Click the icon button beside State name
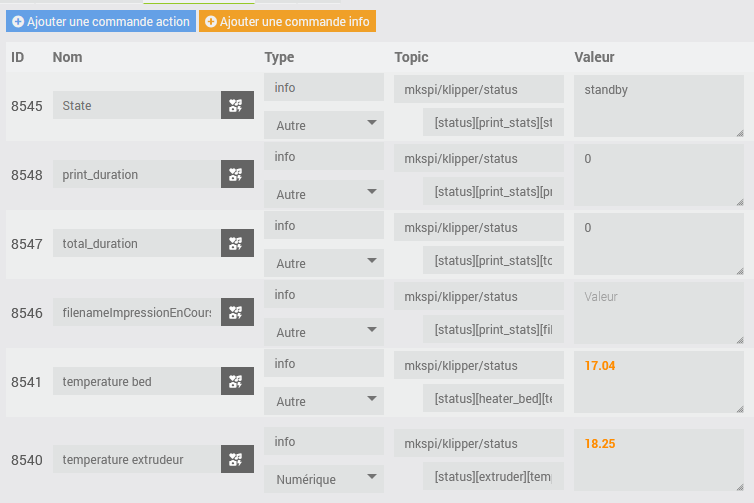 (x=237, y=105)
